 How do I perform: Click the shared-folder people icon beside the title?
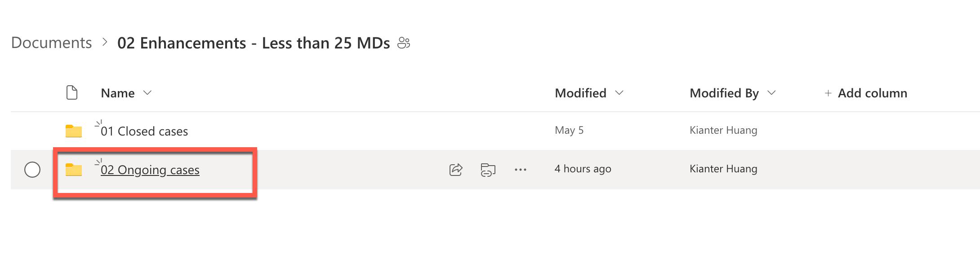point(404,43)
